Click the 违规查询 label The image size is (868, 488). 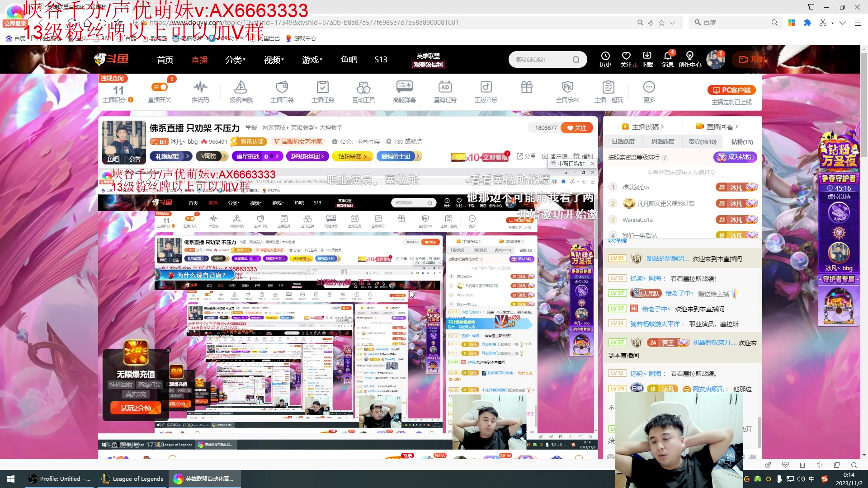pos(112,78)
